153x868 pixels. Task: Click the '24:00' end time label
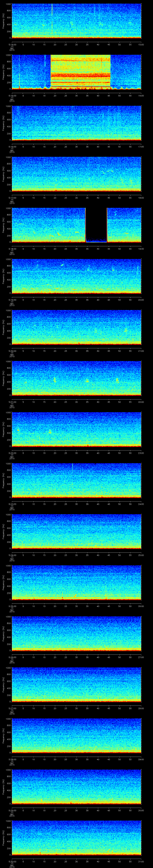point(141,504)
